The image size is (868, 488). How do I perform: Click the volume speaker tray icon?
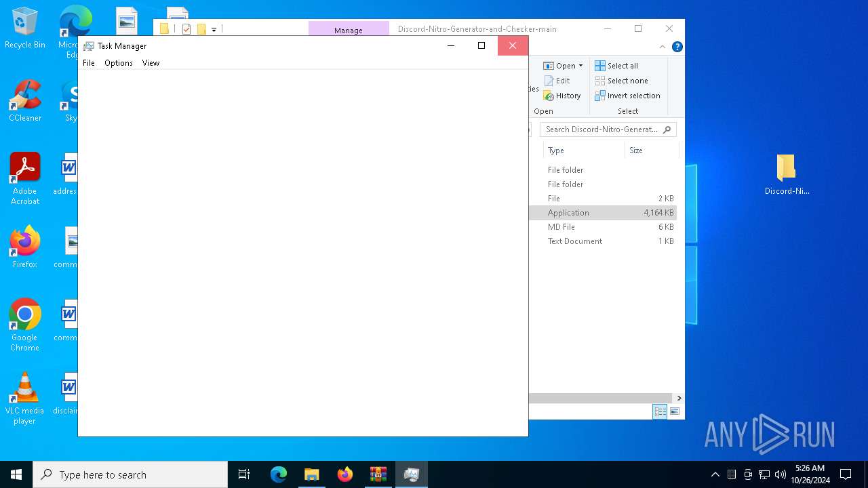click(x=781, y=474)
